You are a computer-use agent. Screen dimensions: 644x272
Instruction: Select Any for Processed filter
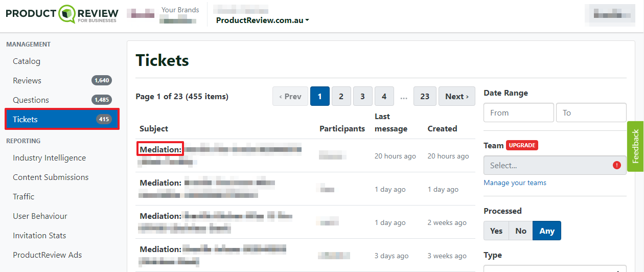(x=547, y=231)
